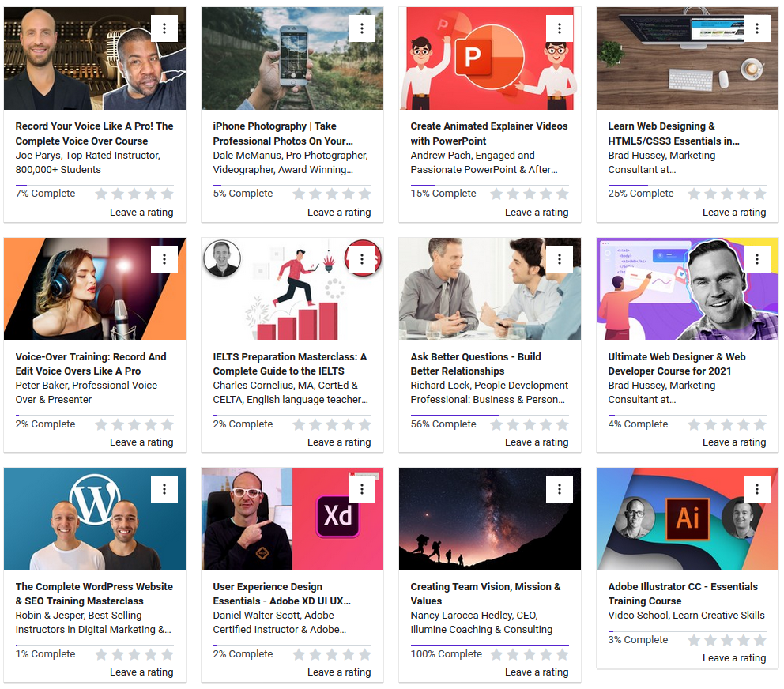Open Create Animated Explainer Videos with PowerPoint title
Viewport: 784px width, 689px height.
[x=488, y=134]
